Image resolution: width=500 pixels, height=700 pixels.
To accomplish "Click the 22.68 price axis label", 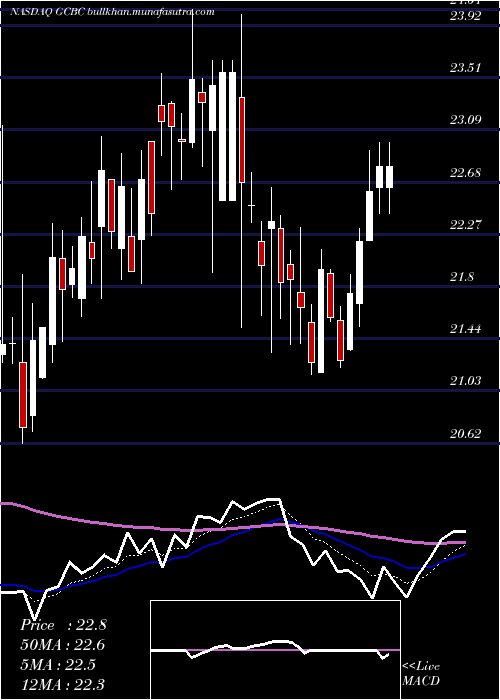I will click(466, 172).
